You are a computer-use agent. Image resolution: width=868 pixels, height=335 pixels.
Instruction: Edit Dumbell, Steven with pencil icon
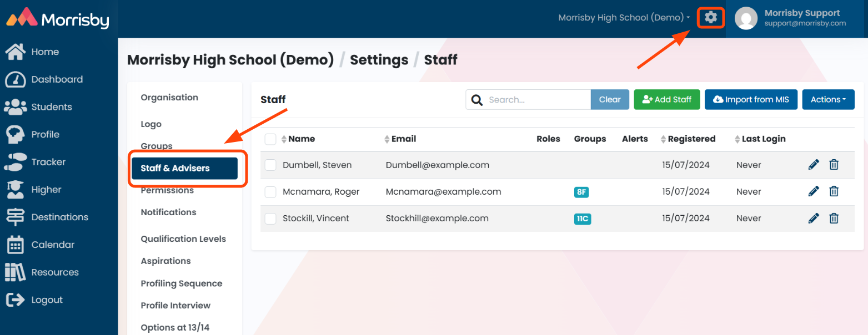[814, 165]
